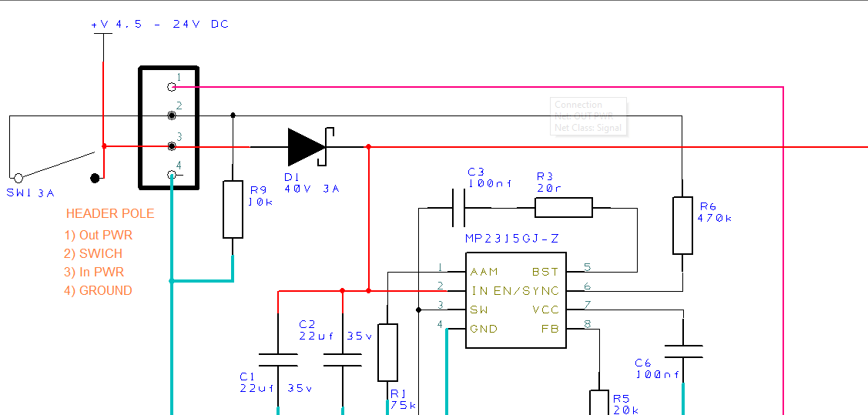The height and width of the screenshot is (415, 868).
Task: Click the '+V 4.5 - 24V DC' label
Action: (159, 25)
